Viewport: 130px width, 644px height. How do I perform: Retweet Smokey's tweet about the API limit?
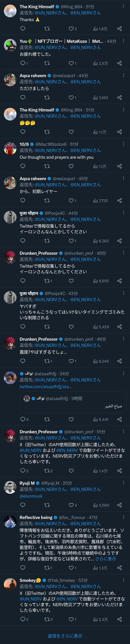[x=48, y=619]
